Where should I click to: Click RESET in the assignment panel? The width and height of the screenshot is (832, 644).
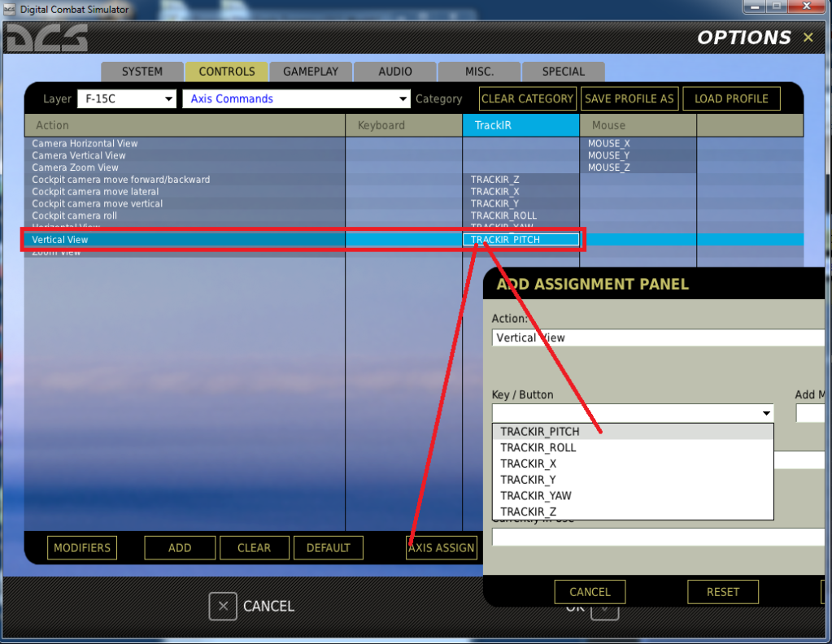tap(722, 592)
